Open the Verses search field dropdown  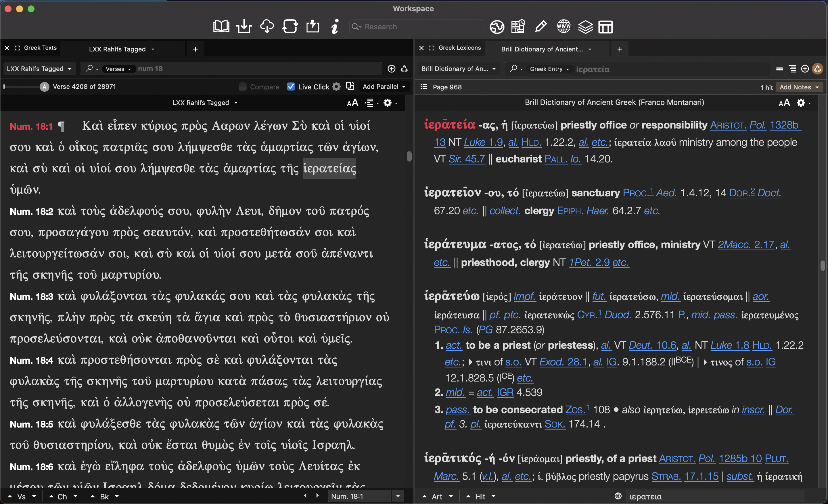pyautogui.click(x=118, y=69)
